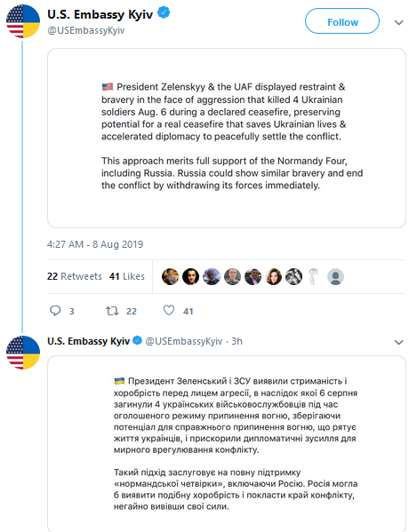This screenshot has width=417, height=532.
Task: Expand the second tweet's chevron menu
Action: tap(398, 342)
